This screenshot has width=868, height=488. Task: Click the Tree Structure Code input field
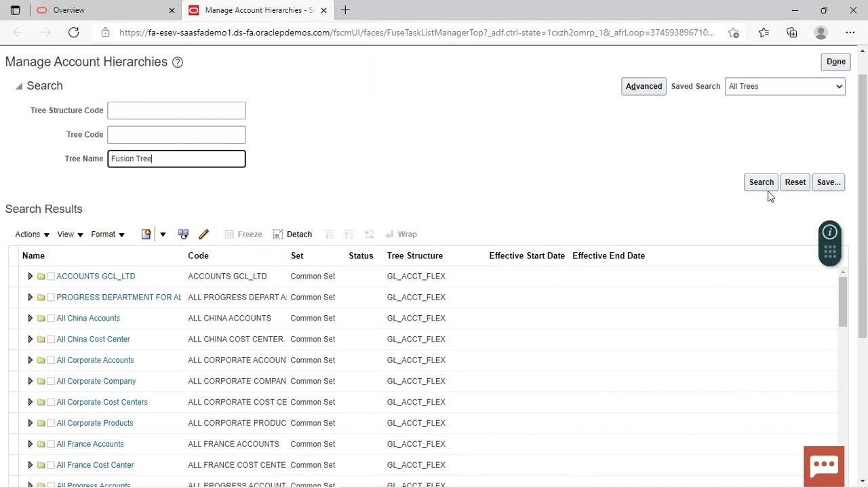point(176,110)
